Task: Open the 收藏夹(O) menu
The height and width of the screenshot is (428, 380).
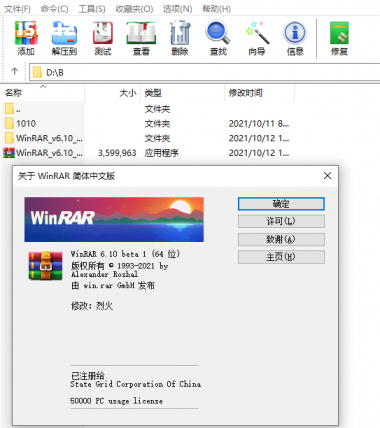Action: (134, 9)
